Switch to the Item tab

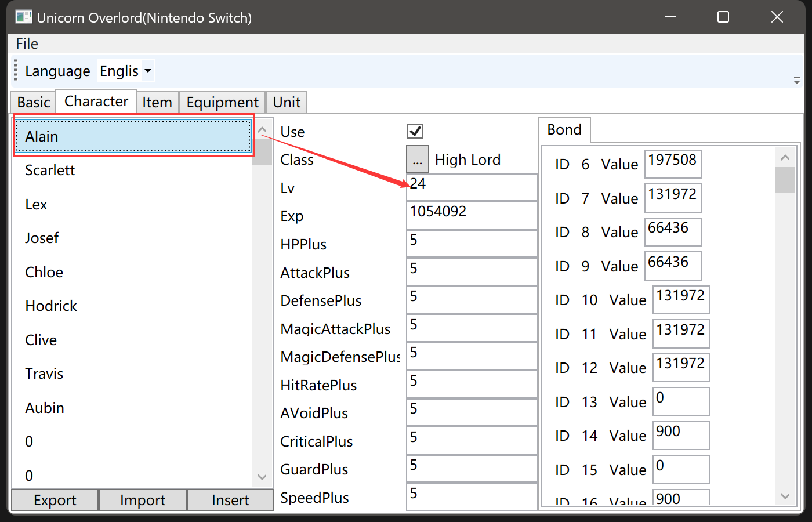(157, 102)
